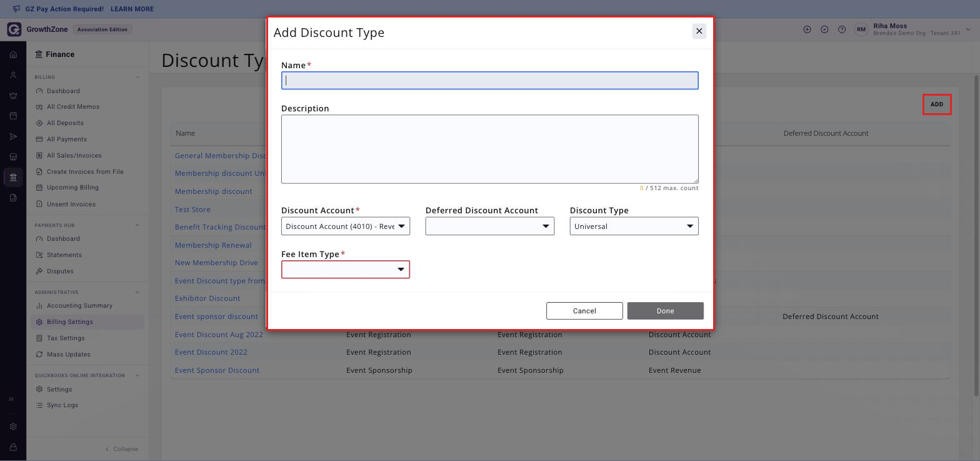Open Mass Updates in sidebar

point(69,355)
